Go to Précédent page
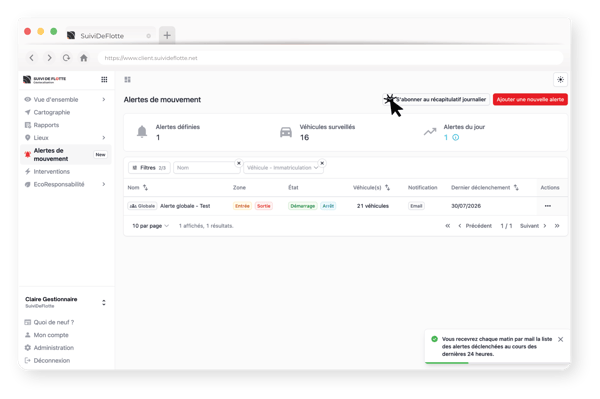The width and height of the screenshot is (600, 399). coord(475,226)
